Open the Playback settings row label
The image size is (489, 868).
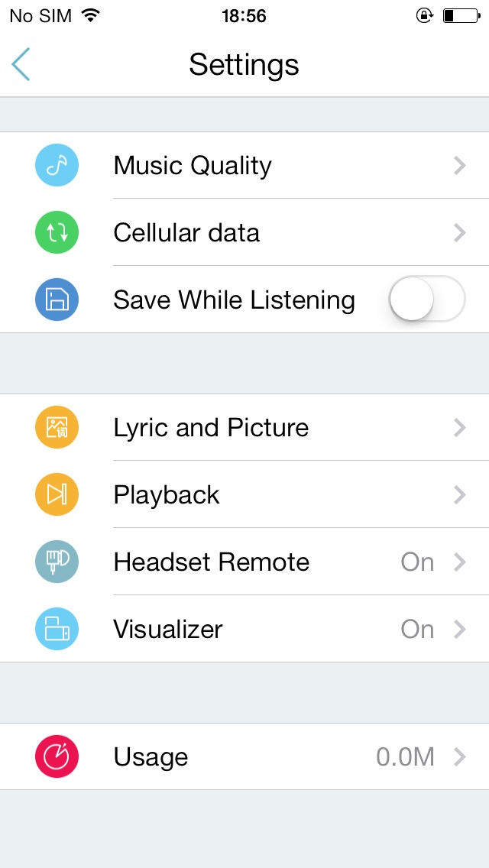tap(167, 495)
